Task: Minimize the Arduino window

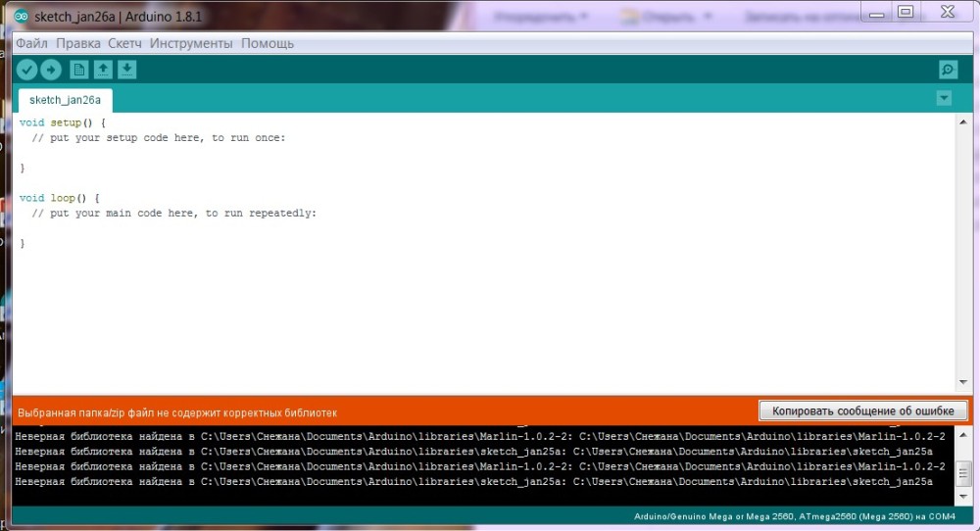Action: 876,13
